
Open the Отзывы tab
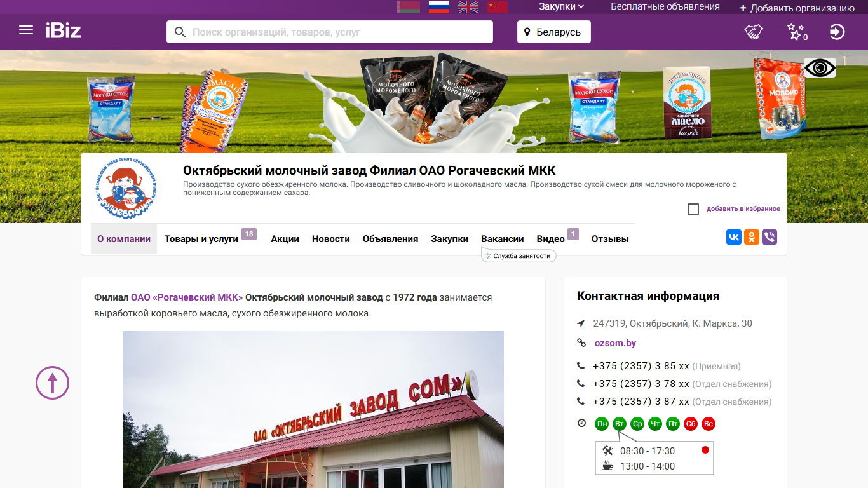(610, 239)
